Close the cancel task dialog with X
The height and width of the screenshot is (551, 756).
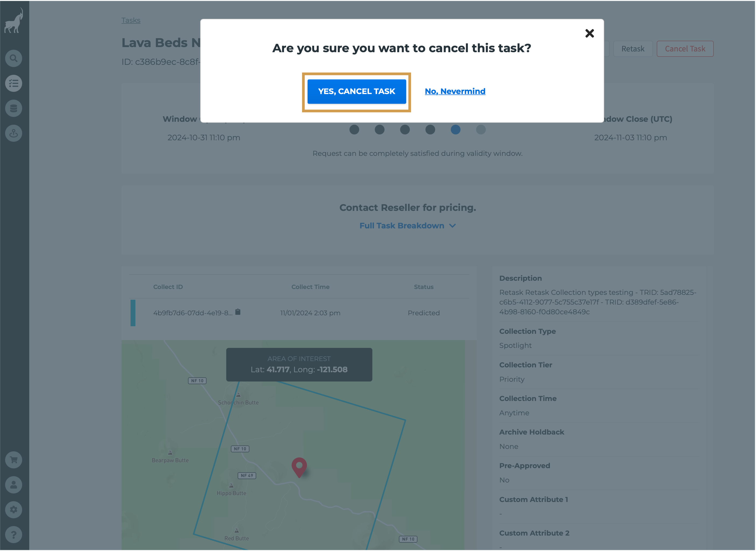pos(590,33)
